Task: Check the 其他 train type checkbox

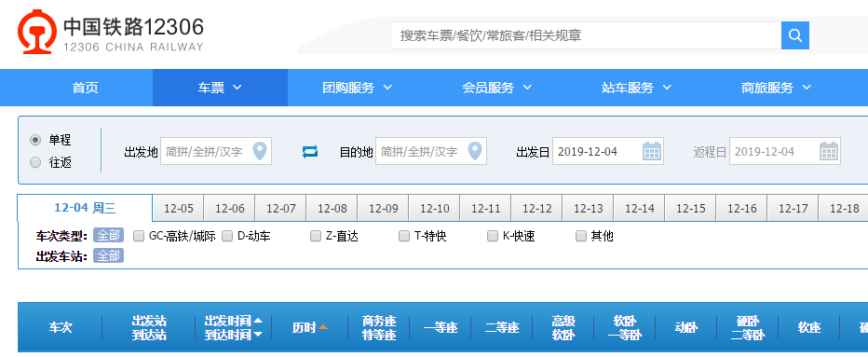Action: 581,236
